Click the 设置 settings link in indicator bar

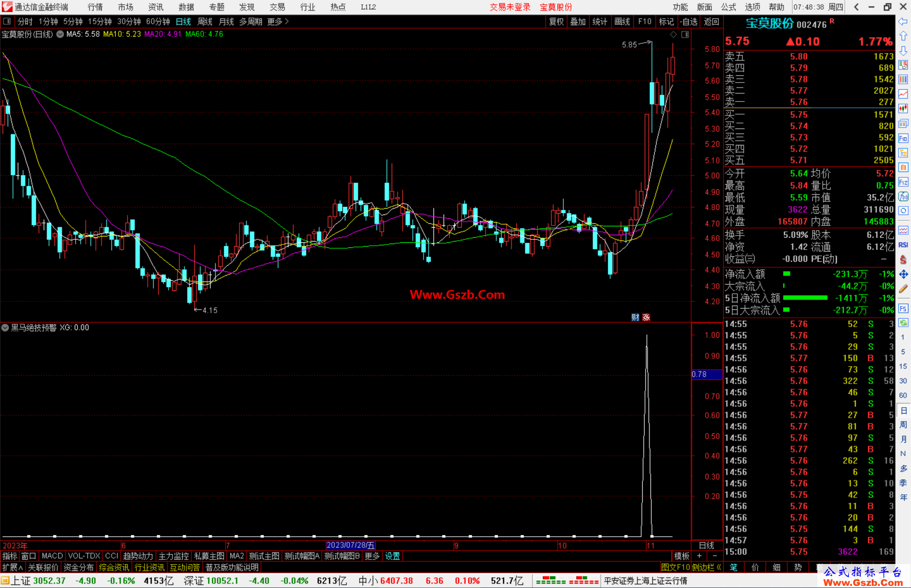(x=393, y=556)
